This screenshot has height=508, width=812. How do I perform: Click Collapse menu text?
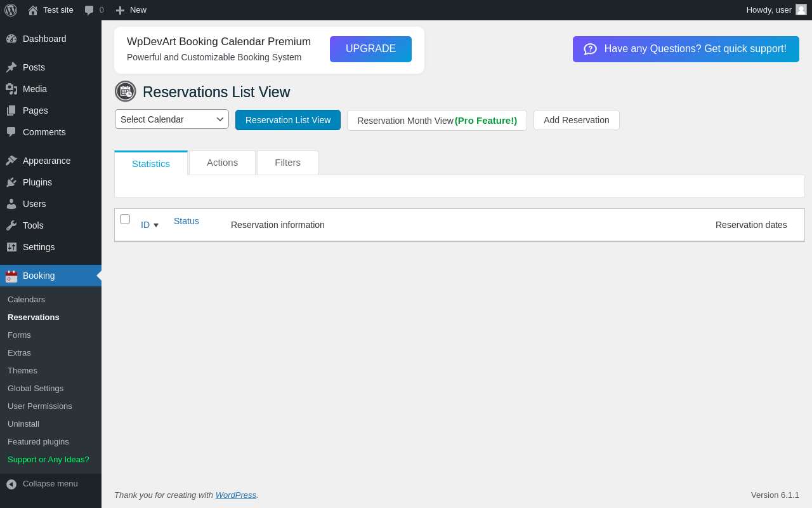(x=50, y=483)
